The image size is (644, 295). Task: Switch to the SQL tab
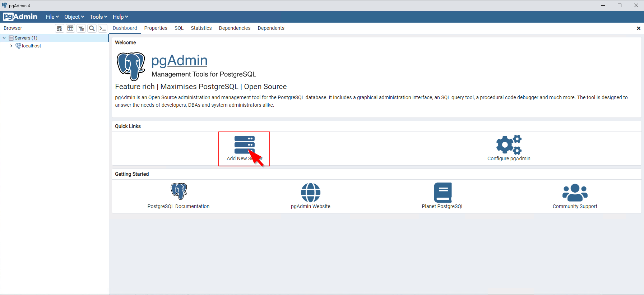[179, 28]
